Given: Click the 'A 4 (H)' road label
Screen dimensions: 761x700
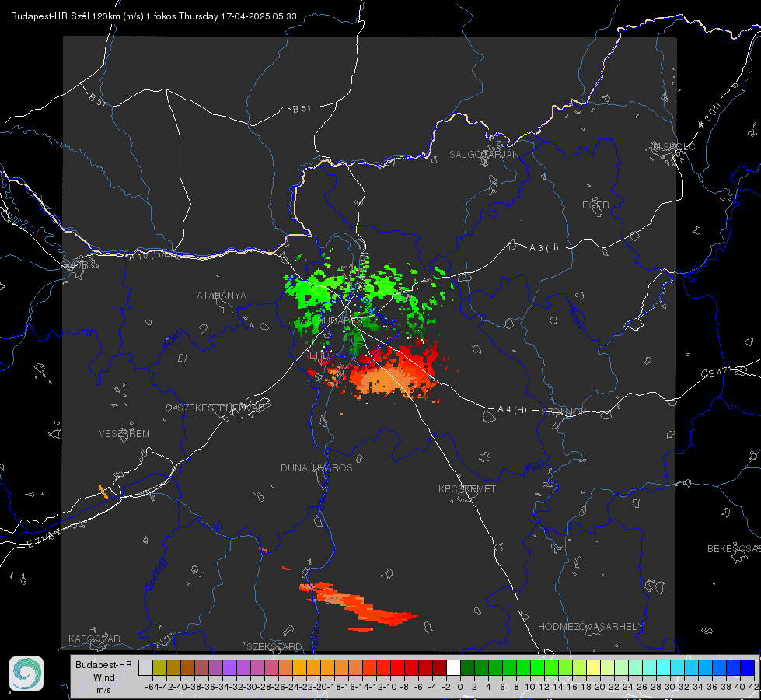Looking at the screenshot, I should [x=512, y=410].
